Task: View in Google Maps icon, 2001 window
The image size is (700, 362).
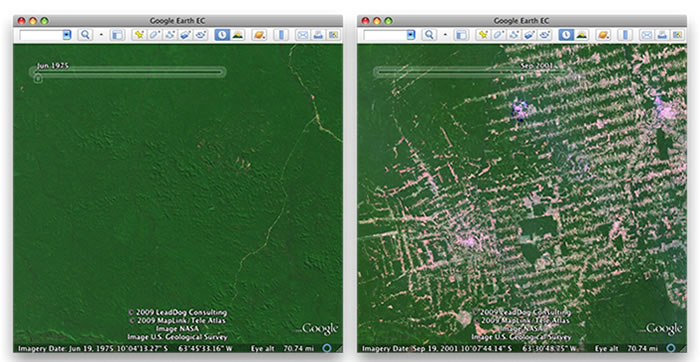Action: point(677,35)
